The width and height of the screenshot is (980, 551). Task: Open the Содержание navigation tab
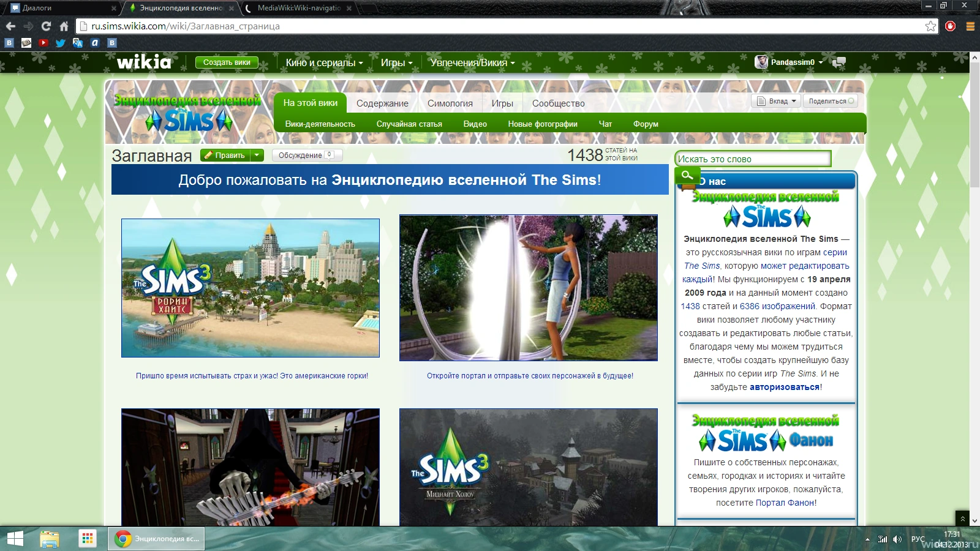point(382,103)
